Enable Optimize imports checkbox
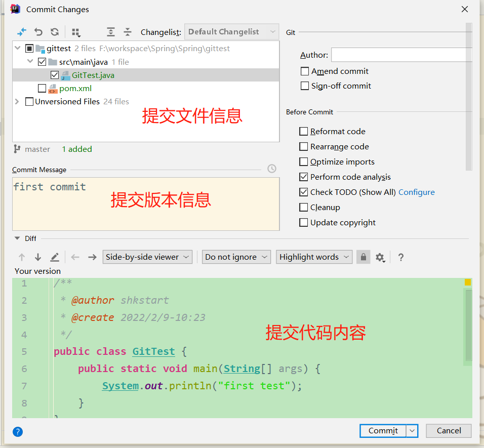The width and height of the screenshot is (484, 448). [304, 161]
